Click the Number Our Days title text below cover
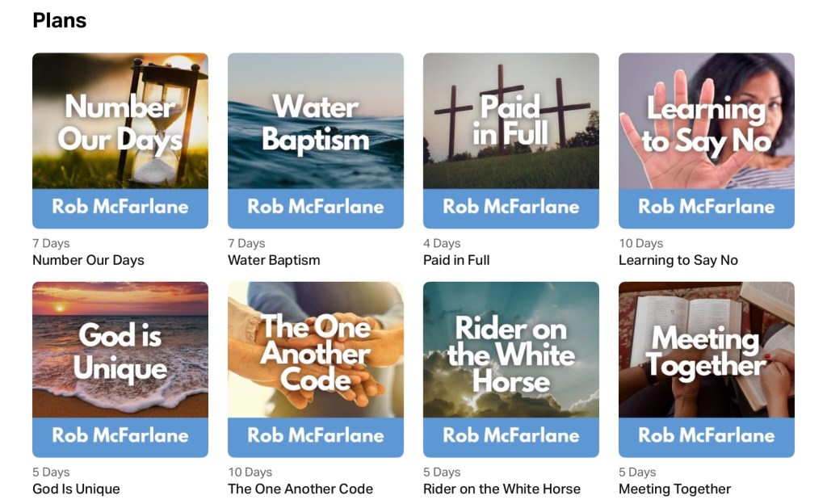Screen dimensions: 827x504 coord(88,260)
